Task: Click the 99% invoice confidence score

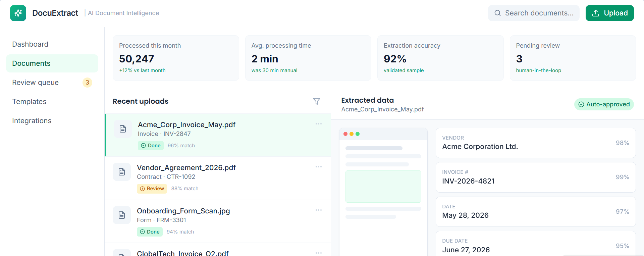Action: 622,177
